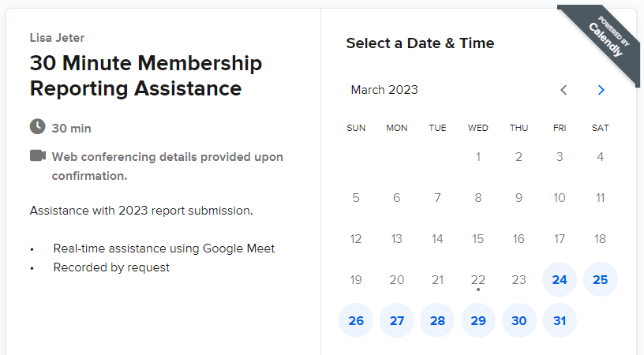Viewport: 644px width, 355px height.
Task: Click the Powered by Calendly ribbon
Action: (605, 39)
